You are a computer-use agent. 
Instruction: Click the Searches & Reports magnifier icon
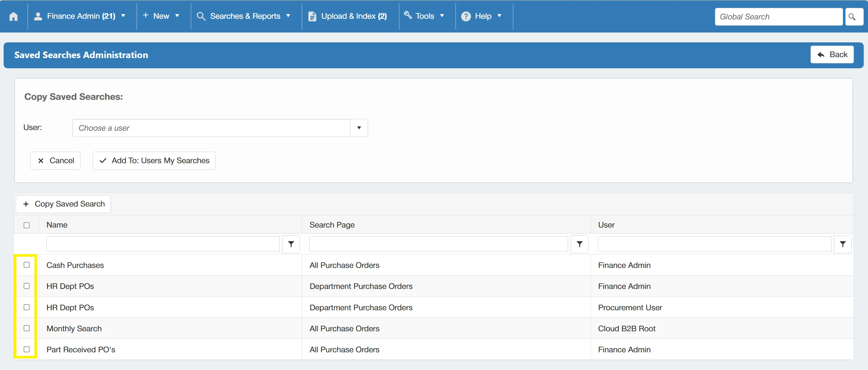click(201, 16)
